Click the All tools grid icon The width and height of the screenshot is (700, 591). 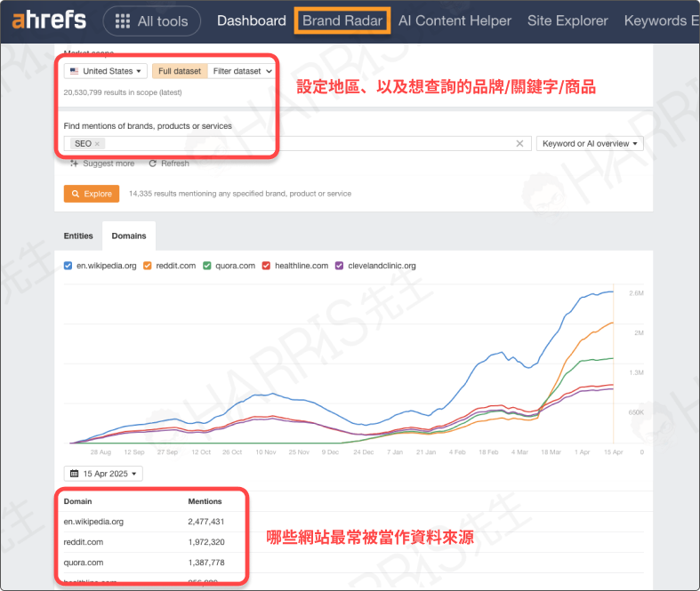coord(123,21)
